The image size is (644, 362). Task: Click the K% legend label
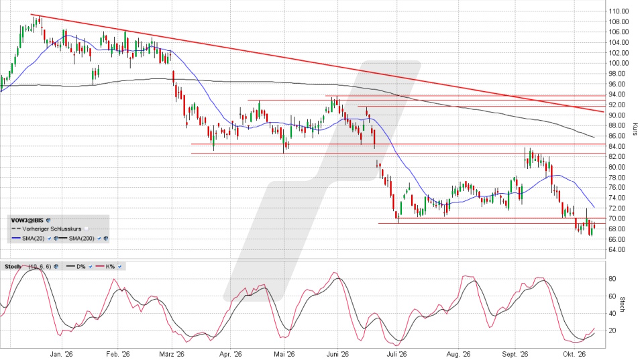[x=110, y=267]
